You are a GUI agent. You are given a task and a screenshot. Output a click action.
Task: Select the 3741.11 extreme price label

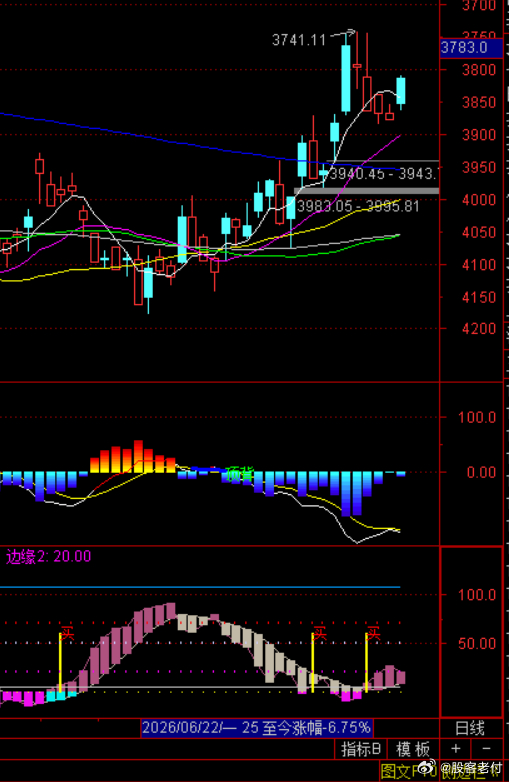click(x=299, y=40)
